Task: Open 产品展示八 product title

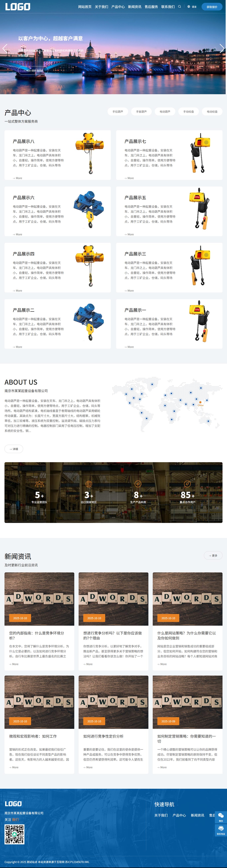Action: [x=24, y=141]
